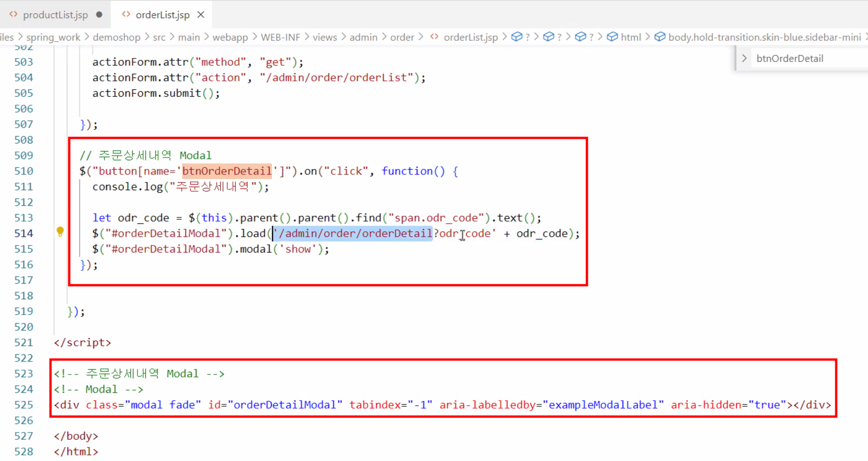The height and width of the screenshot is (461, 868).
Task: Click line number 510 in gutter
Action: point(23,171)
